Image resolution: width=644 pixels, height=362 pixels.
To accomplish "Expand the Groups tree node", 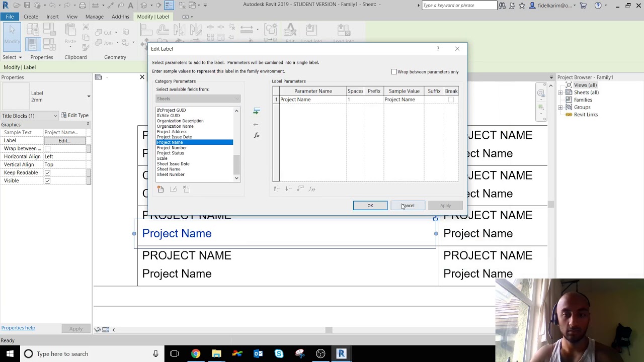I will click(x=560, y=107).
